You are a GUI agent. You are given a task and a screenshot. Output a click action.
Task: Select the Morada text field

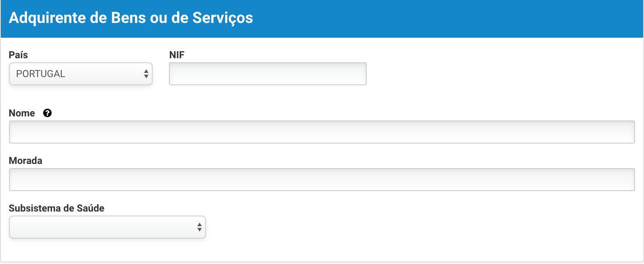click(x=322, y=180)
